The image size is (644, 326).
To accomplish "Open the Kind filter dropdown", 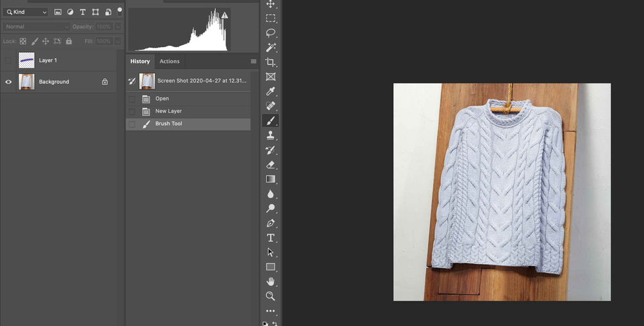I will (26, 12).
